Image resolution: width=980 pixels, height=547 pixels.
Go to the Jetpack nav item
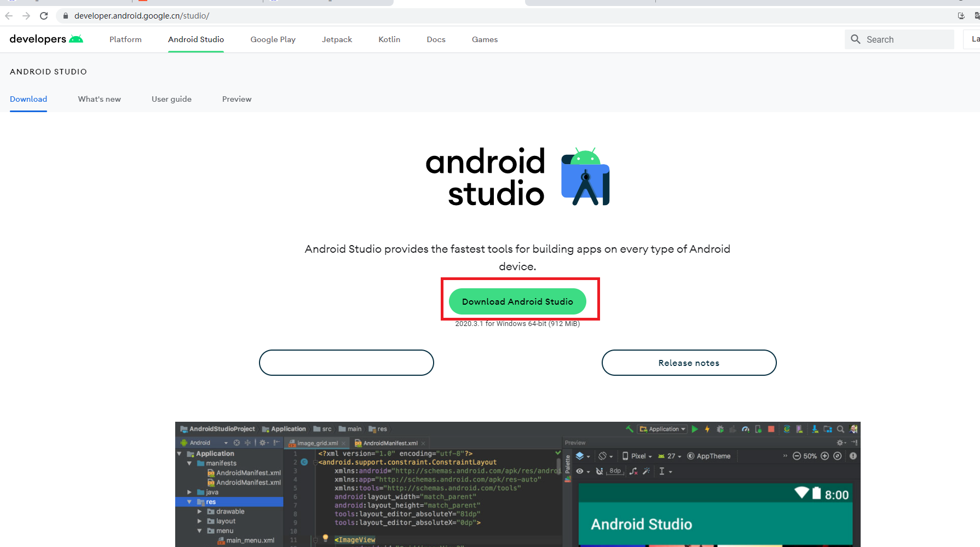click(x=337, y=39)
